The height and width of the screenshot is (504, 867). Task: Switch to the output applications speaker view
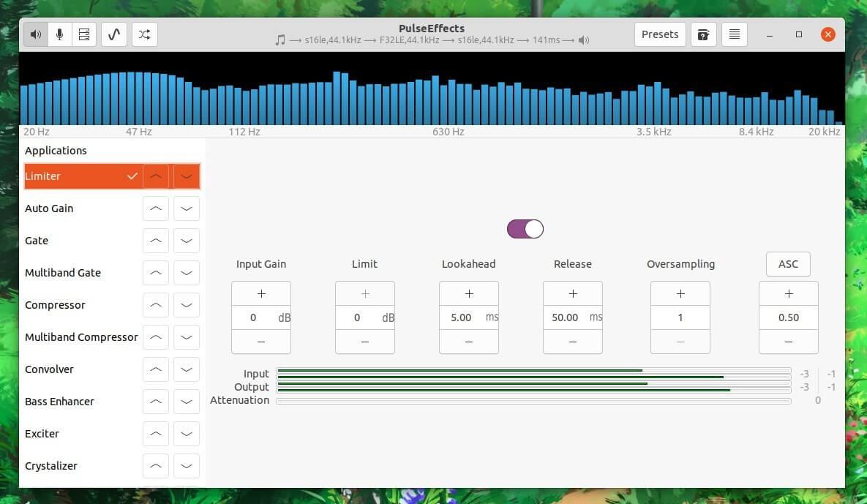(35, 34)
